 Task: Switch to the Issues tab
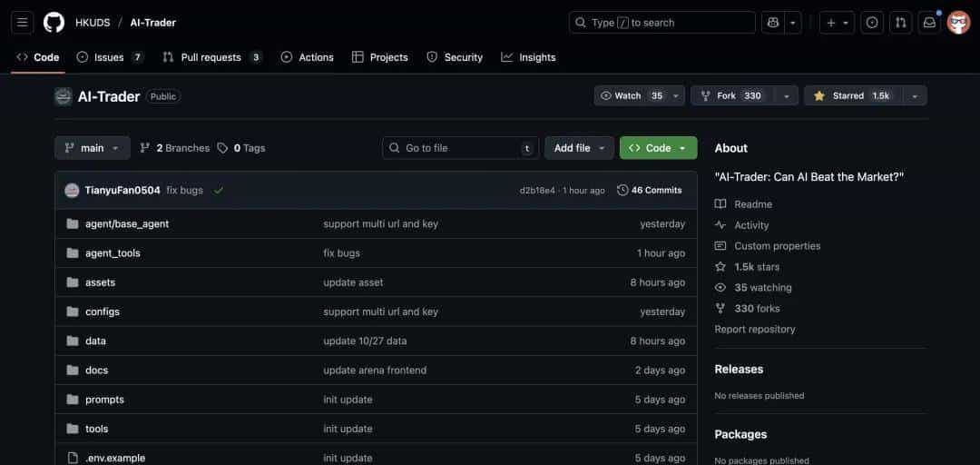point(110,57)
